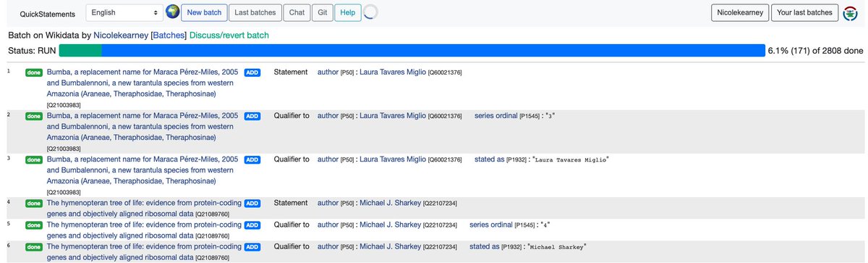Open hymenopteran tree of life link in row 4
This screenshot has height=263, width=868.
144,208
